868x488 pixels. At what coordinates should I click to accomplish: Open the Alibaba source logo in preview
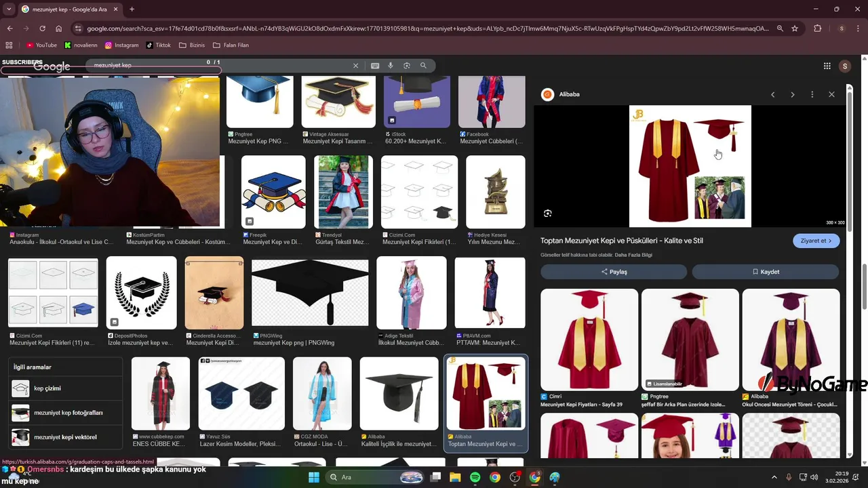[547, 94]
